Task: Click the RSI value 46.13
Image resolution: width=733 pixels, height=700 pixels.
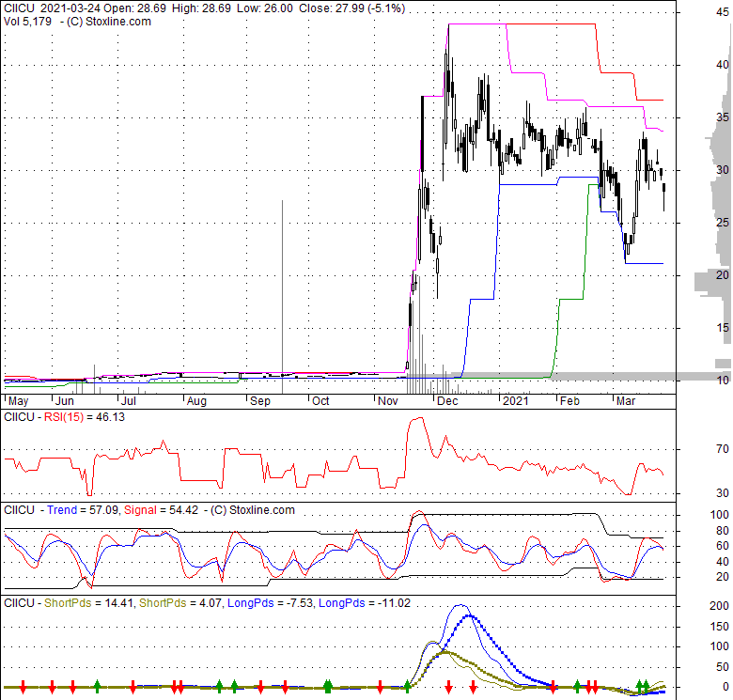Action: coord(110,417)
